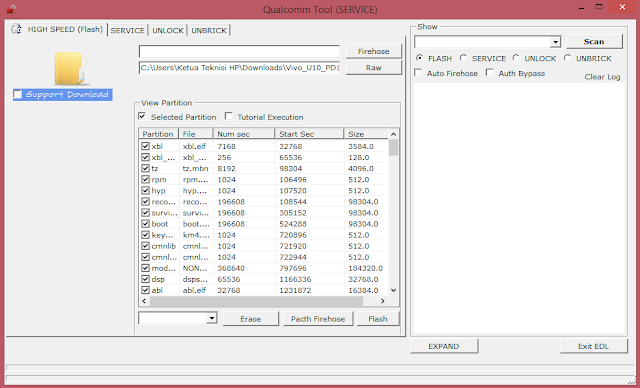
Task: Click the 1231872 start sec value
Action: [x=295, y=290]
